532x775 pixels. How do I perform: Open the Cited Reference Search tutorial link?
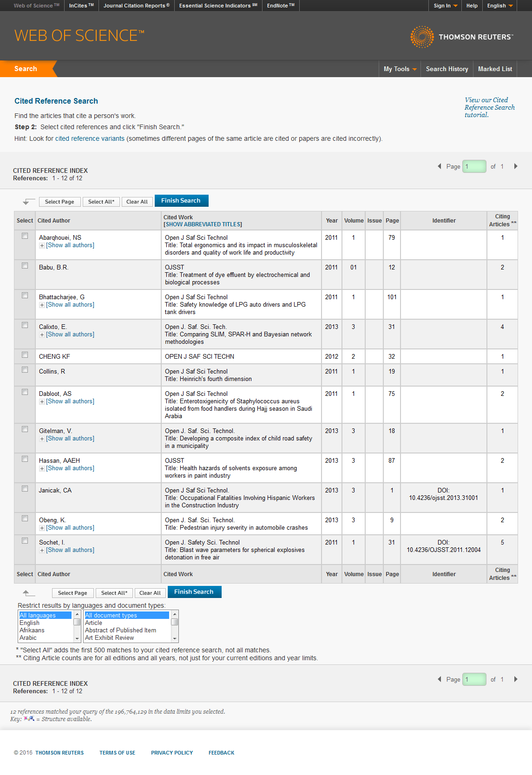click(x=490, y=107)
